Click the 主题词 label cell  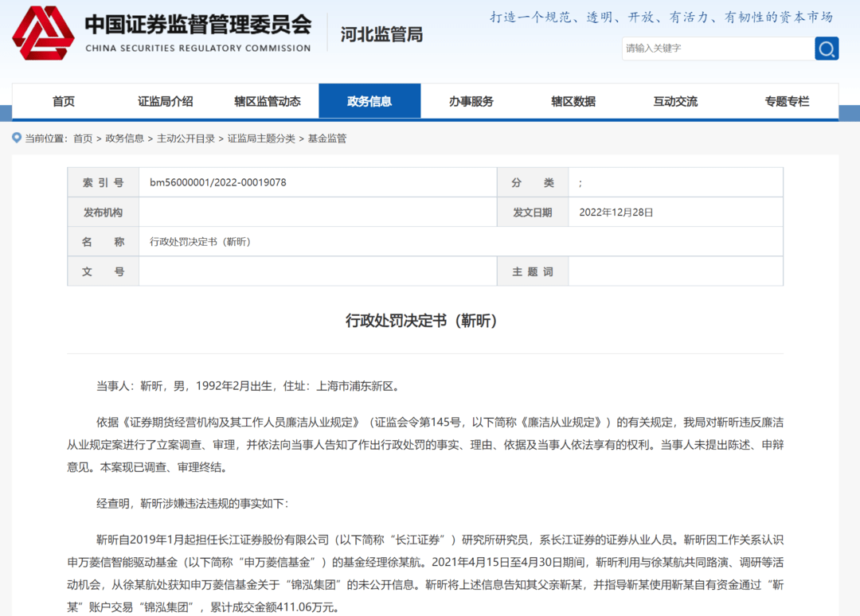[533, 271]
